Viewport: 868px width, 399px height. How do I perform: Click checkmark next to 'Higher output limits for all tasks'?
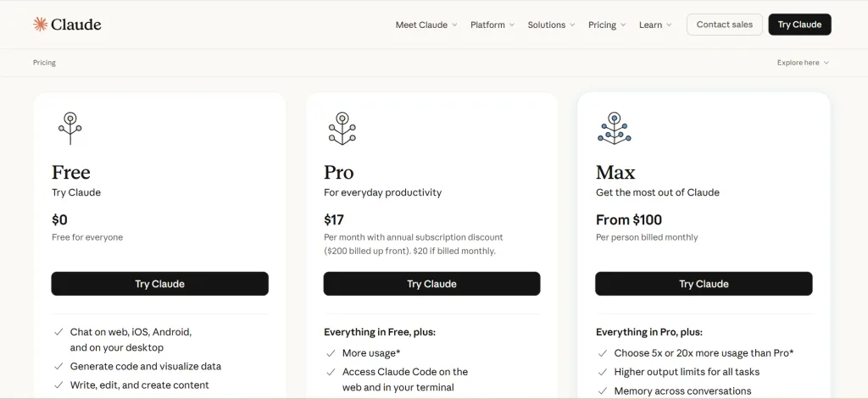603,372
